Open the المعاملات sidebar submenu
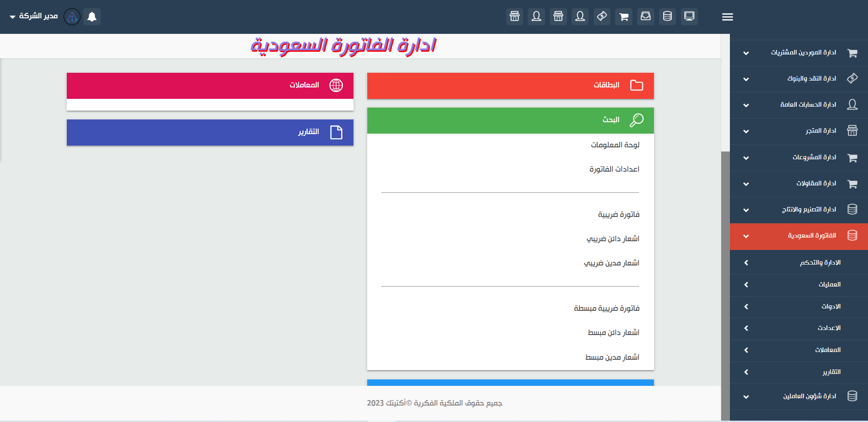The width and height of the screenshot is (868, 422). point(799,350)
